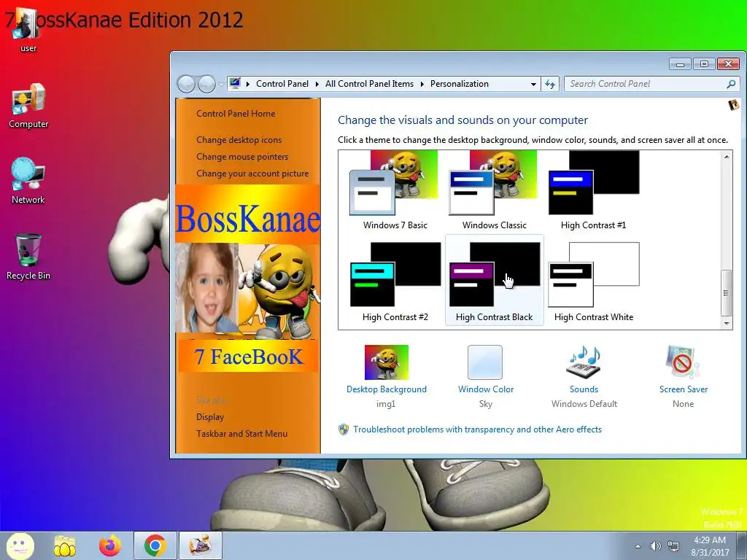The image size is (747, 560).
Task: Click the Desktop Background link
Action: (x=387, y=389)
